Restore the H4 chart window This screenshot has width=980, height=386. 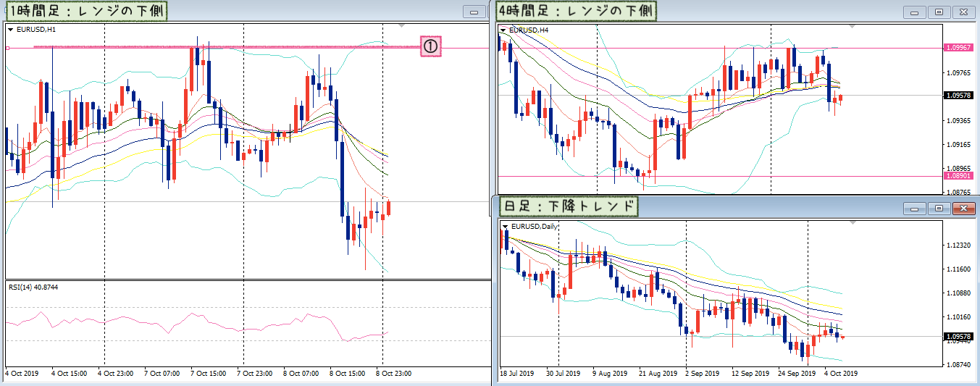click(x=939, y=12)
